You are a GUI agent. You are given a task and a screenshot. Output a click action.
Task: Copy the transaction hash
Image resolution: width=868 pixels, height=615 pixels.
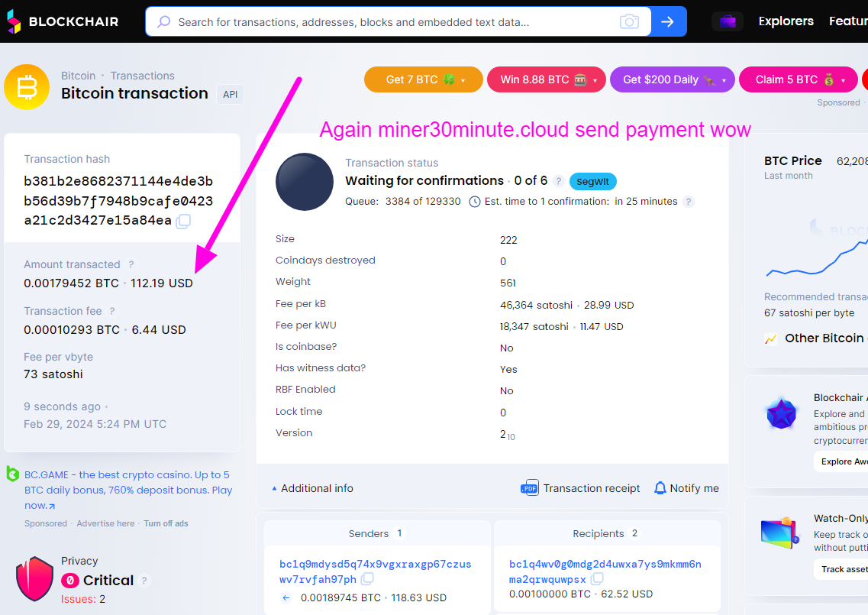(x=183, y=221)
